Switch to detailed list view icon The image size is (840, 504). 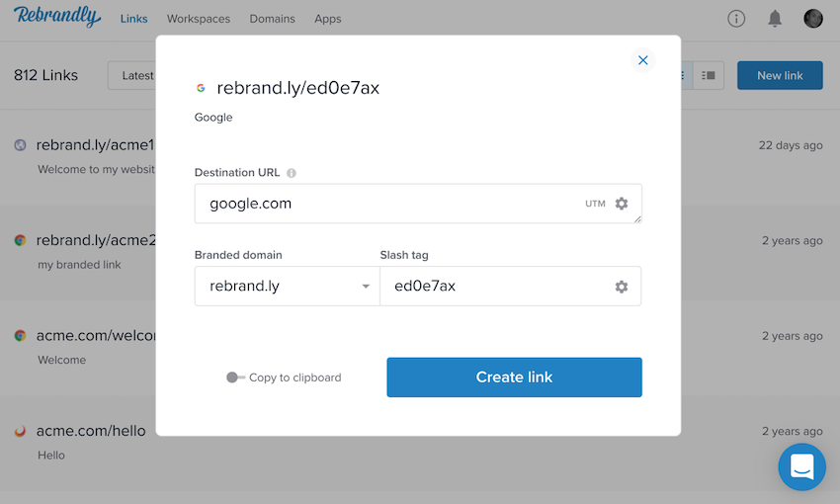(708, 75)
